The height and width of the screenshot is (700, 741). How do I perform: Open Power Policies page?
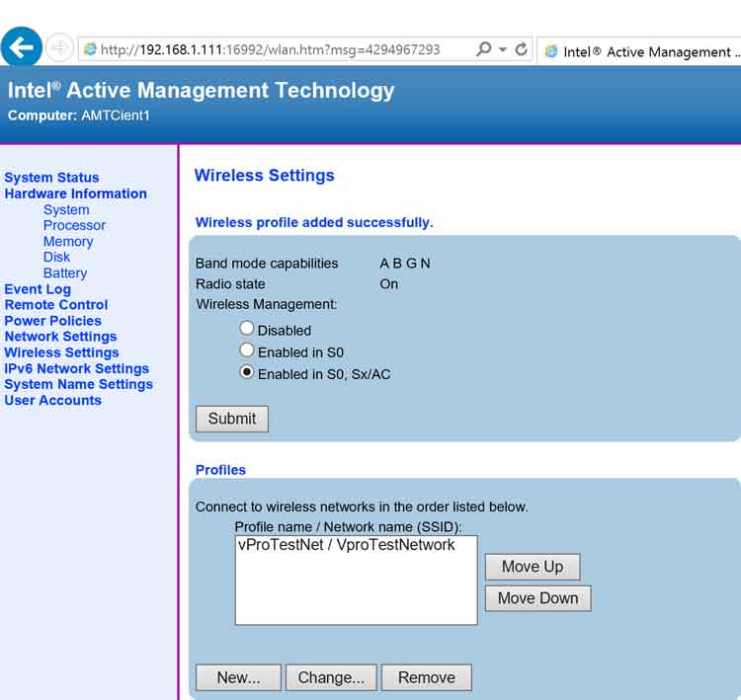tap(53, 321)
